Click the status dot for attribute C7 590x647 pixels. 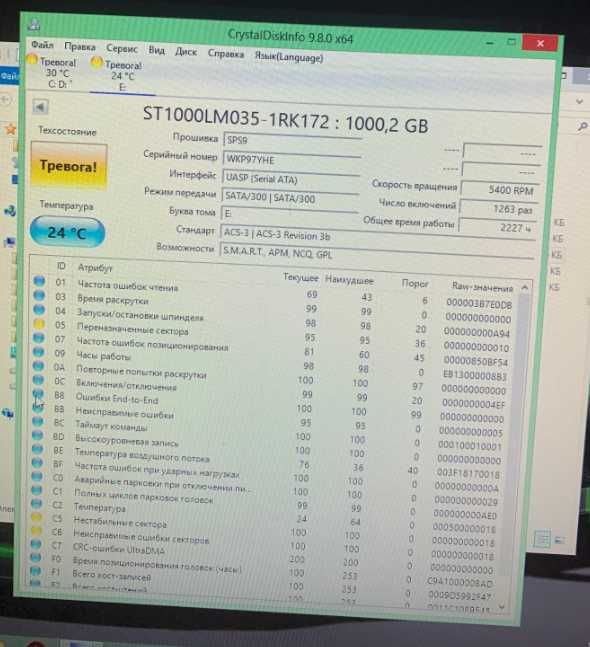(36, 544)
